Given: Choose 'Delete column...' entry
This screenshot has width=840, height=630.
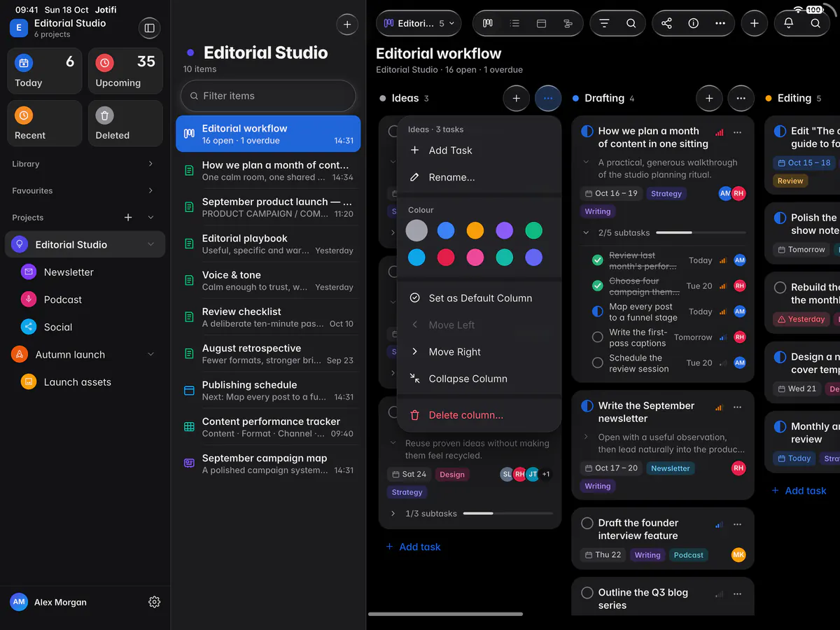Looking at the screenshot, I should click(479, 415).
